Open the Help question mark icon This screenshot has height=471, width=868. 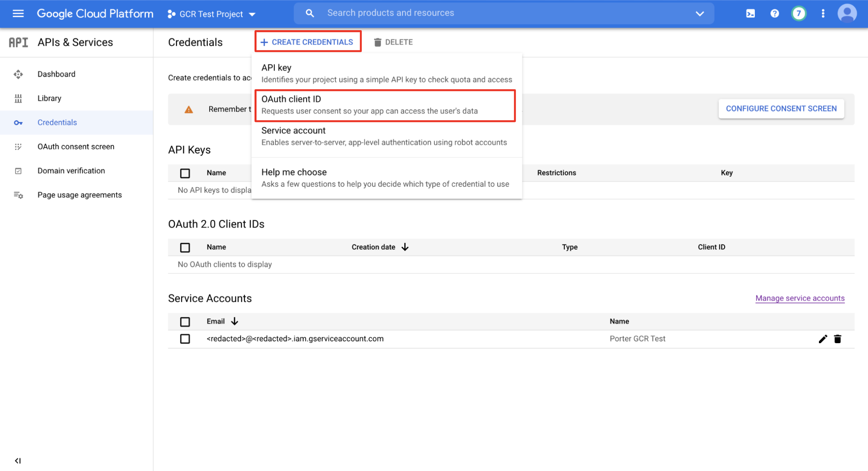coord(774,13)
